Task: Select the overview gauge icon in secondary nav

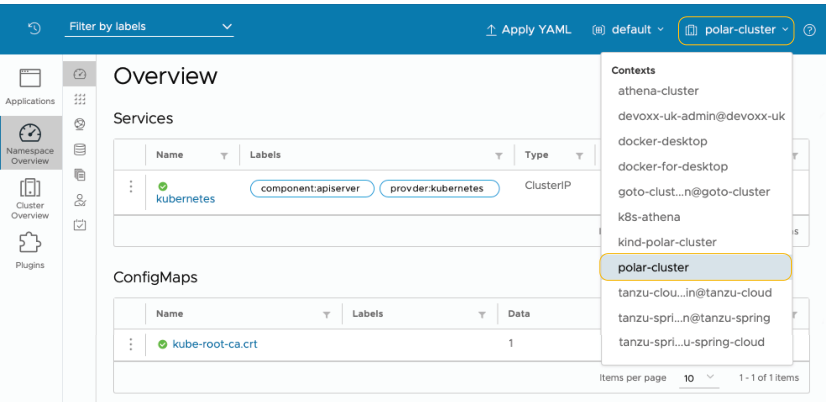Action: click(x=79, y=74)
